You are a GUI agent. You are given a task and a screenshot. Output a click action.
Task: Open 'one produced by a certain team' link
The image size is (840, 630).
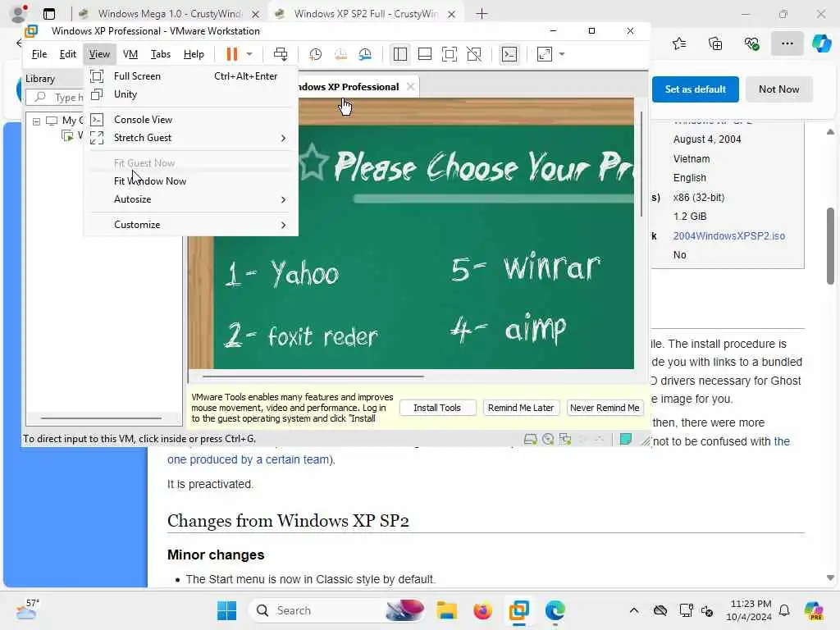coord(248,459)
